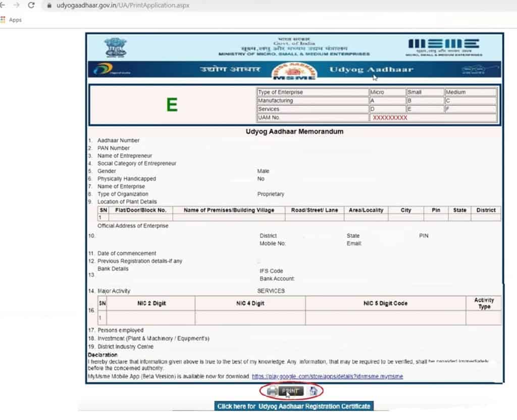Click the 'Manufacturing' row label
The height and width of the screenshot is (420, 517).
[x=313, y=100]
